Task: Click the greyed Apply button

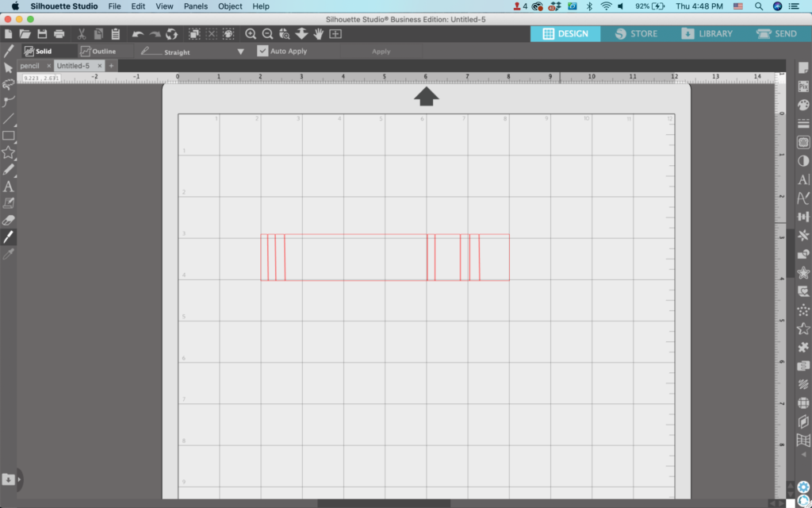Action: click(x=381, y=52)
